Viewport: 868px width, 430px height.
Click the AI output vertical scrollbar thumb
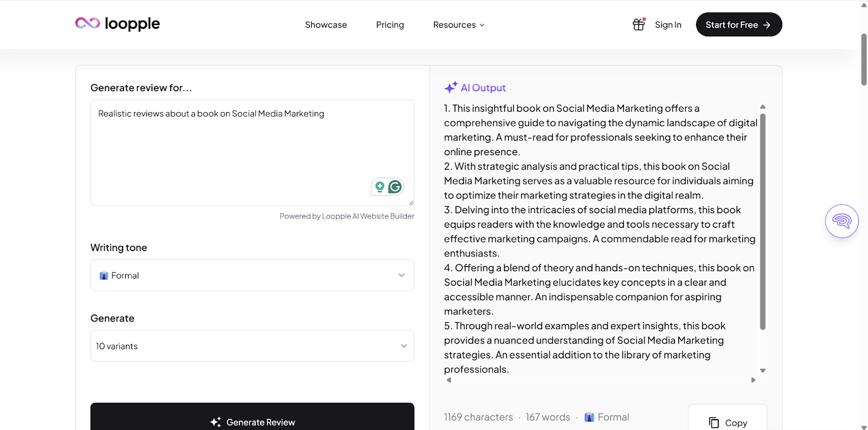click(763, 221)
